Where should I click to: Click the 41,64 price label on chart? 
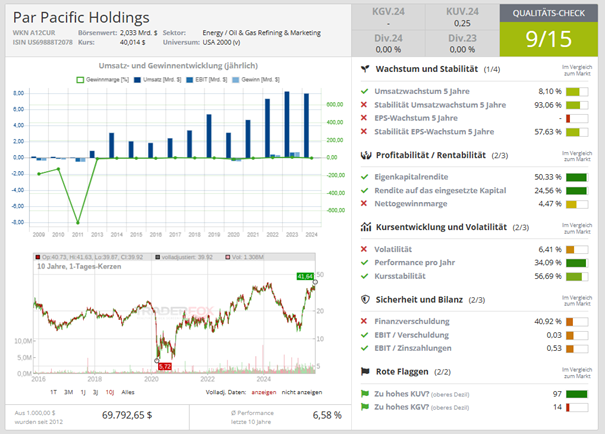(x=305, y=275)
